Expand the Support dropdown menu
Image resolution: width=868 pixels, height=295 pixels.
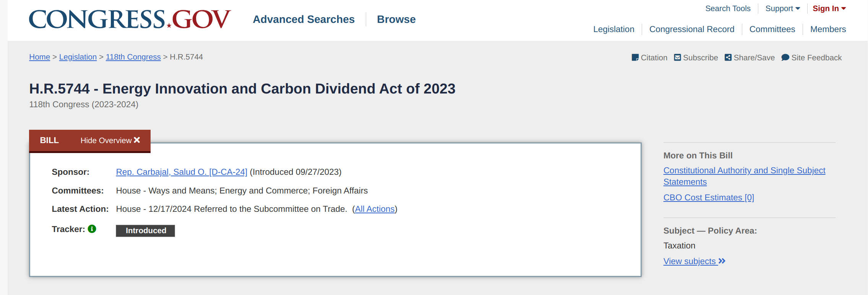click(782, 8)
